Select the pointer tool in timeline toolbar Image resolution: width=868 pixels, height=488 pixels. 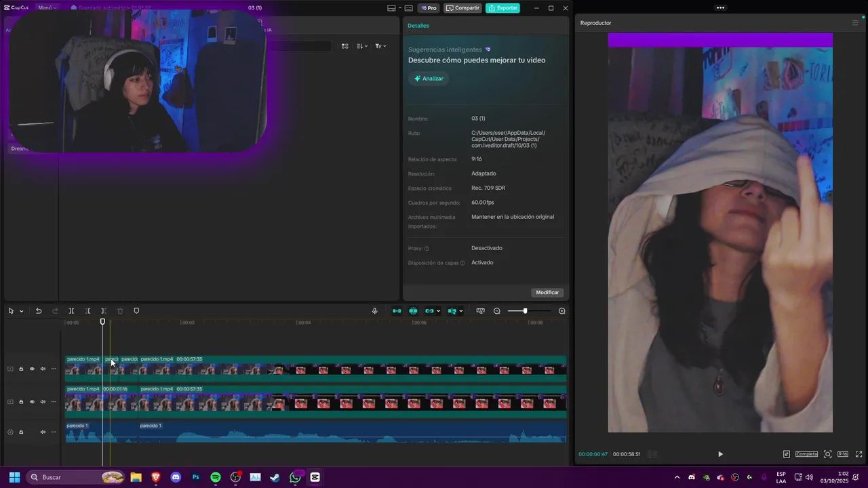[x=11, y=311]
